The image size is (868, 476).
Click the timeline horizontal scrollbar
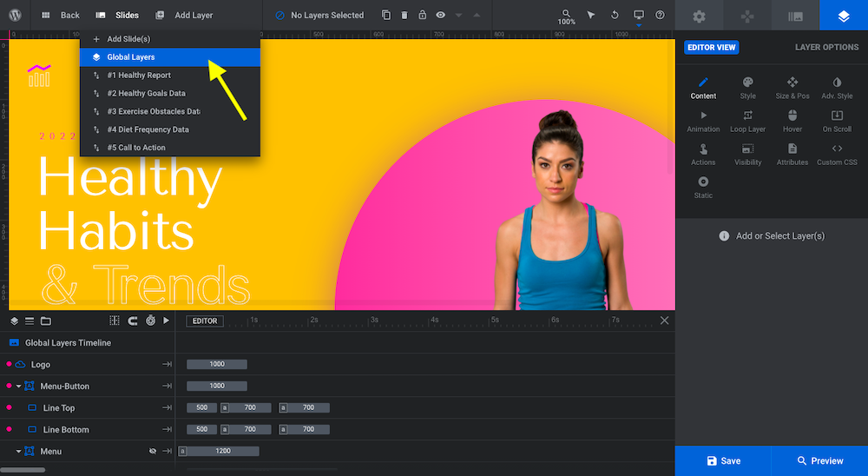(x=23, y=470)
